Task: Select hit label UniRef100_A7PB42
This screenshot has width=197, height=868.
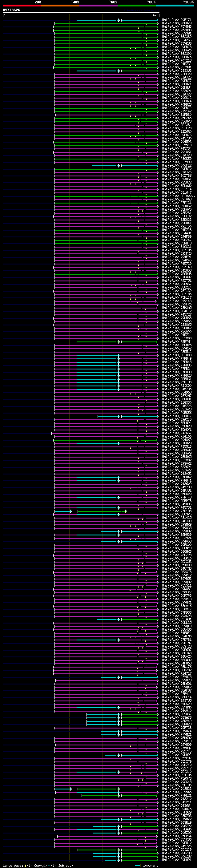Action: 176,478
